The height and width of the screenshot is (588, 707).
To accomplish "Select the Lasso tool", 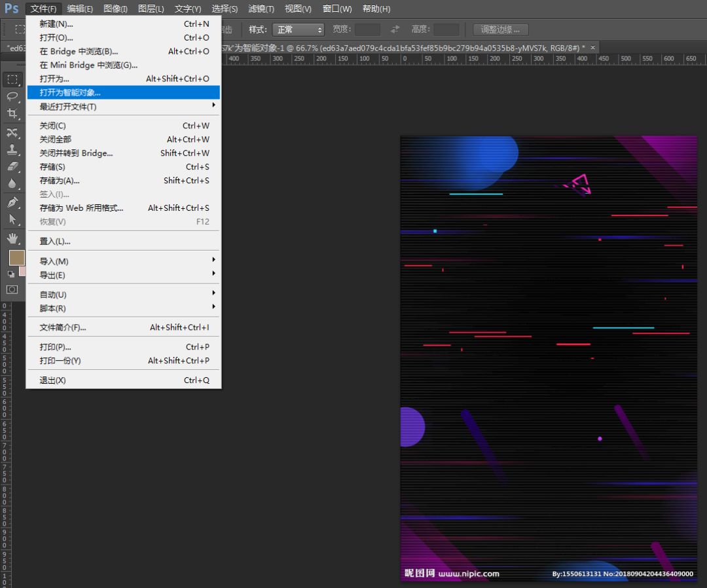I will click(12, 97).
